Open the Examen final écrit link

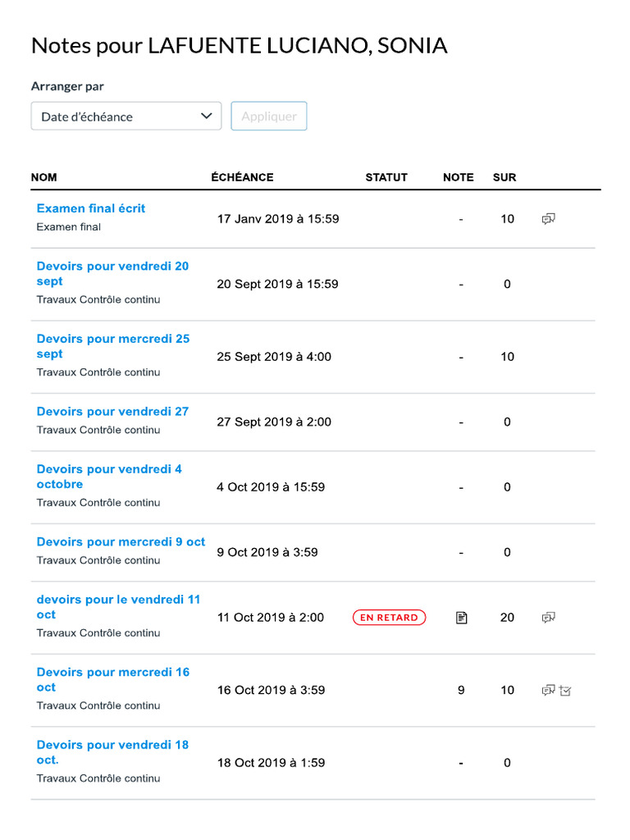91,208
